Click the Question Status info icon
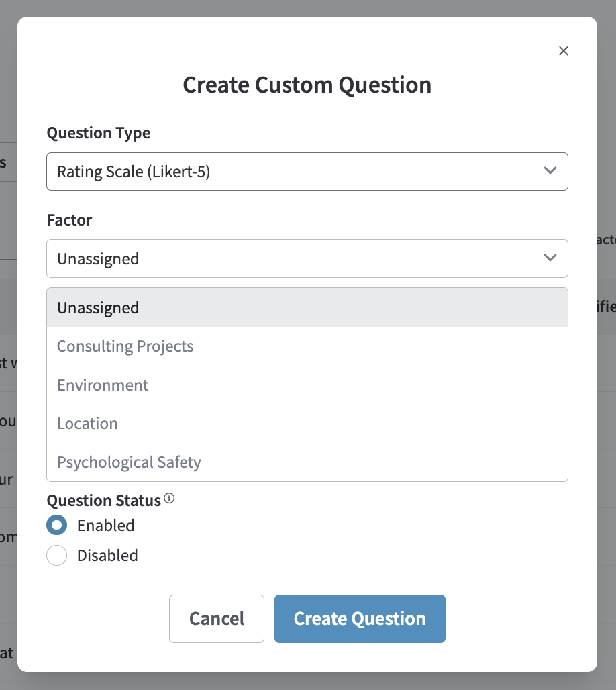Viewport: 616px width, 690px height. pos(169,499)
